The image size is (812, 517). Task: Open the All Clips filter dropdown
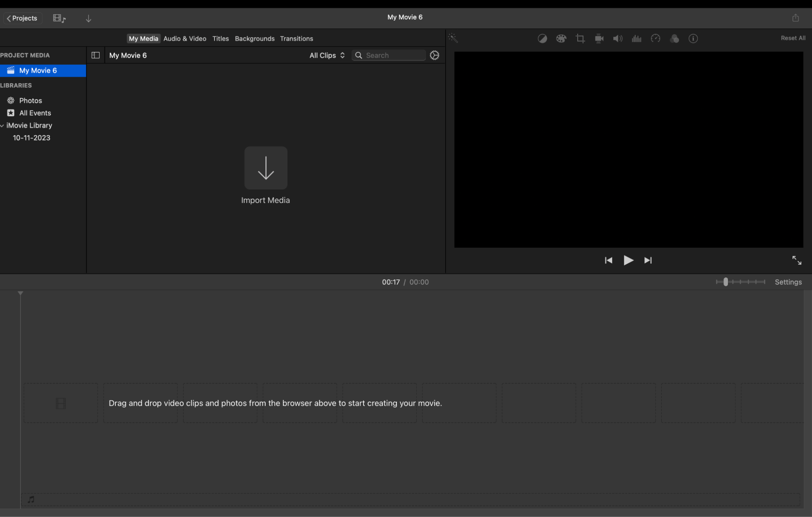pyautogui.click(x=327, y=55)
